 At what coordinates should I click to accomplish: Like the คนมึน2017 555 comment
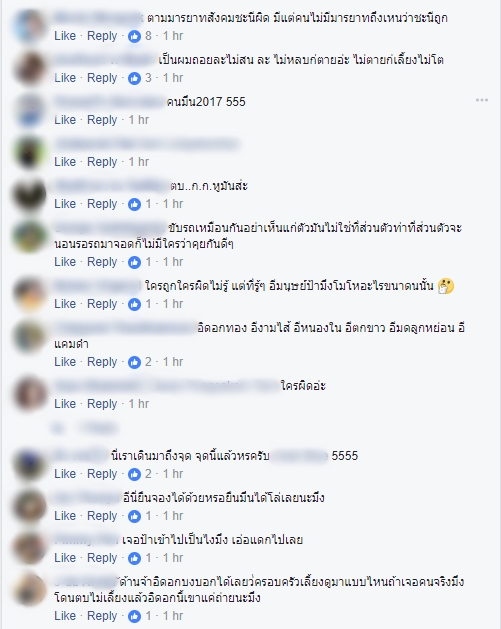65,120
